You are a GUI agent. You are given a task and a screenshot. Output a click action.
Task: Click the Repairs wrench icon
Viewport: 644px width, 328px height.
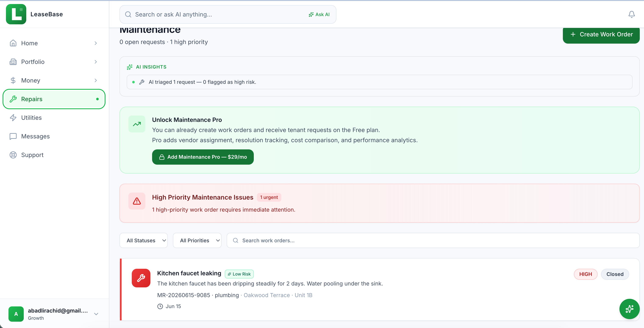point(13,99)
